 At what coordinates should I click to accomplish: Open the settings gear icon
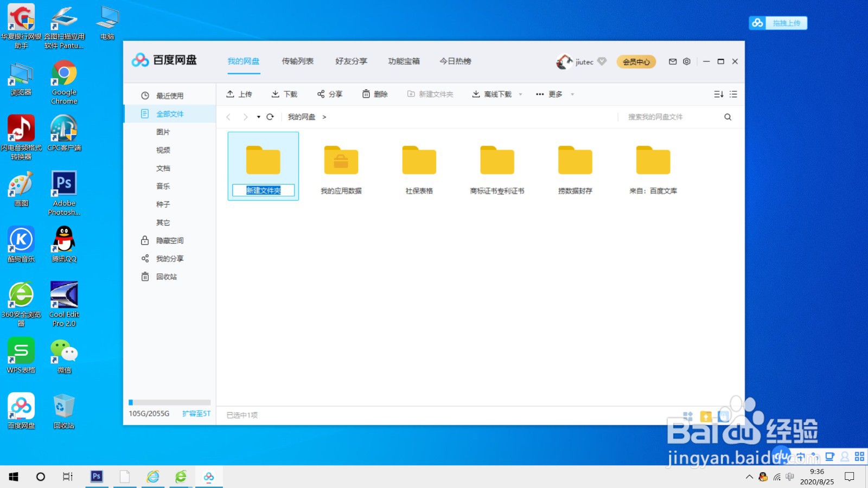pyautogui.click(x=686, y=62)
